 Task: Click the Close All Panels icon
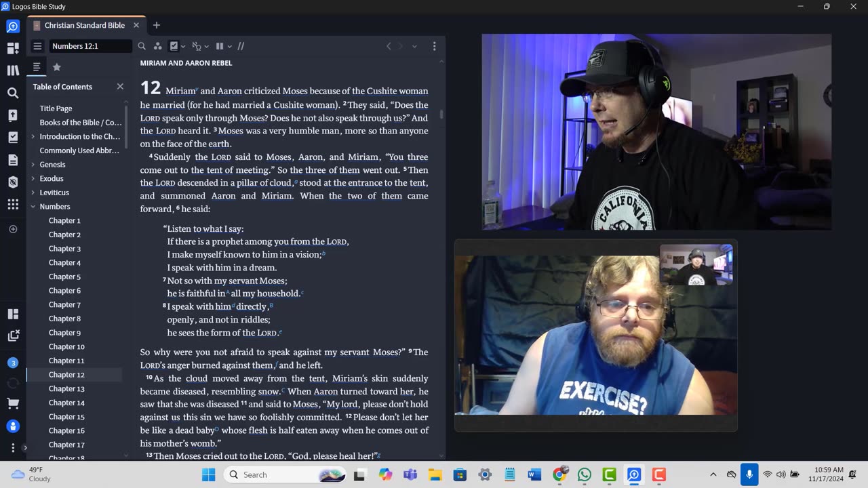13,335
